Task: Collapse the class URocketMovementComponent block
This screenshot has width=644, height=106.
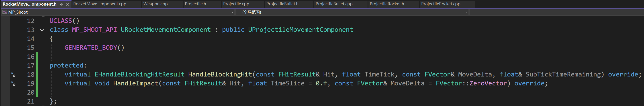Action: pos(42,30)
